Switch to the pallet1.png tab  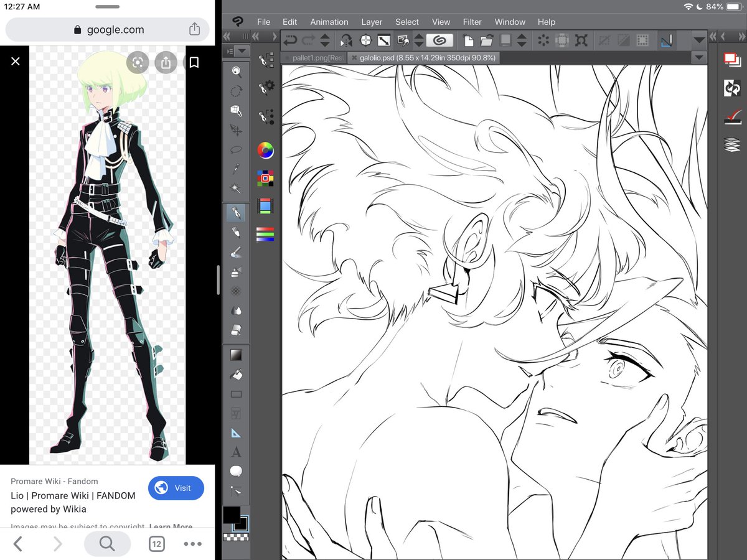click(314, 57)
